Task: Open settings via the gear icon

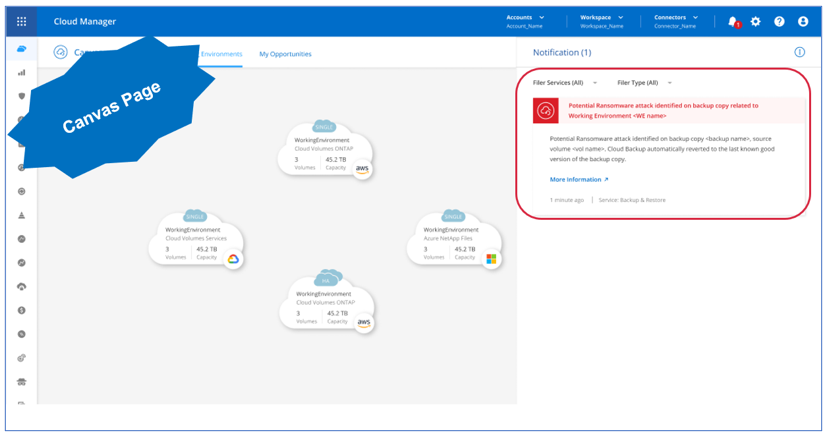Action: click(x=756, y=21)
